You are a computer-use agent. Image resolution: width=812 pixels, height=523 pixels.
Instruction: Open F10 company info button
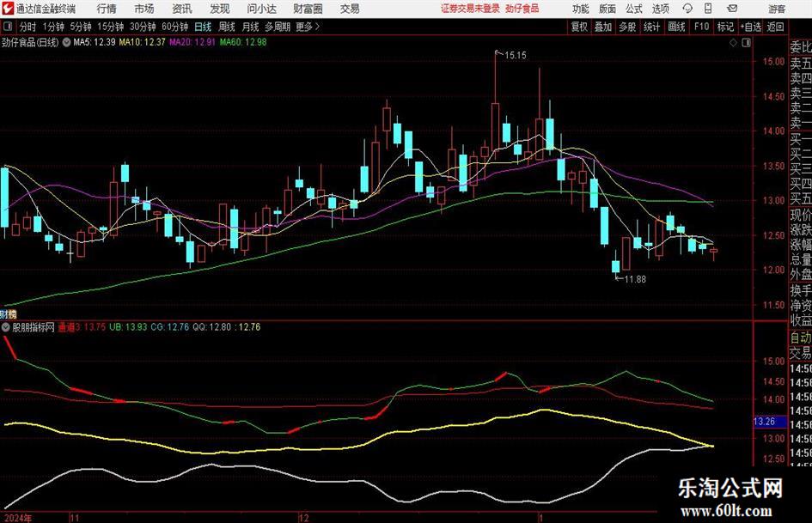[702, 27]
